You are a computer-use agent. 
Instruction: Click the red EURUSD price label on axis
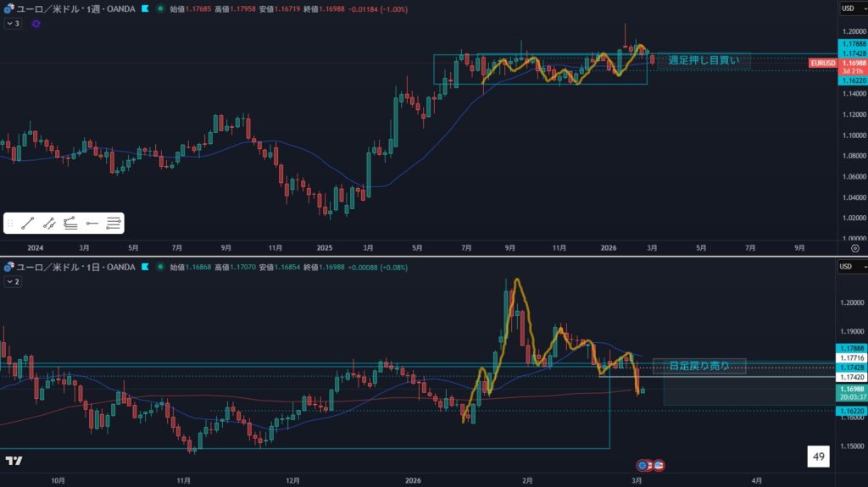click(823, 64)
